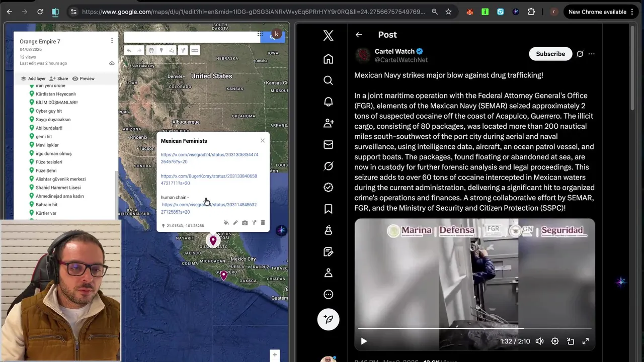The width and height of the screenshot is (644, 362).
Task: Select the Add directions tool in toolbar
Action: tap(183, 50)
